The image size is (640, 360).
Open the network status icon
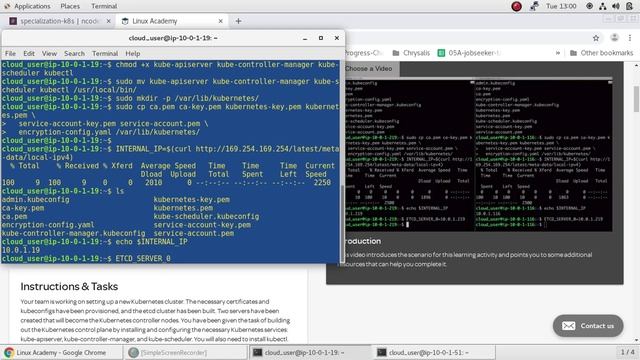602,6
